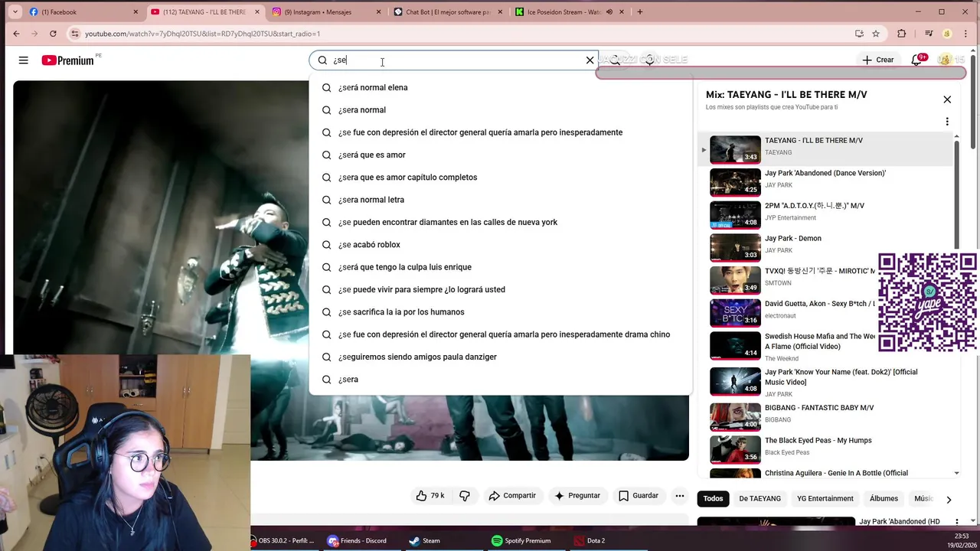Show more filter chips with right arrow
This screenshot has width=980, height=551.
click(949, 500)
